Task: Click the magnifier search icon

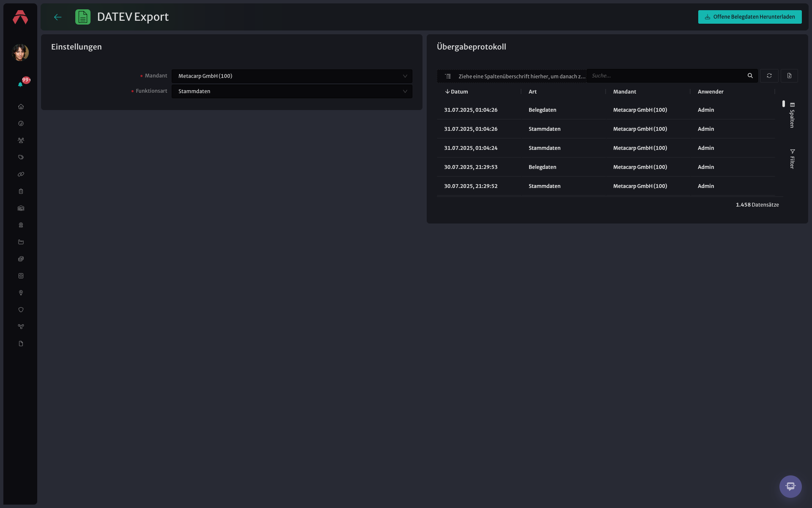Action: click(x=750, y=76)
